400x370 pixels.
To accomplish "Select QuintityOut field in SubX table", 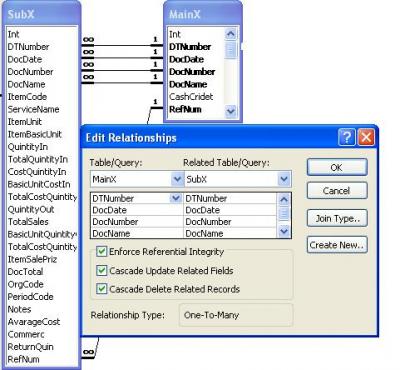I will click(31, 209).
